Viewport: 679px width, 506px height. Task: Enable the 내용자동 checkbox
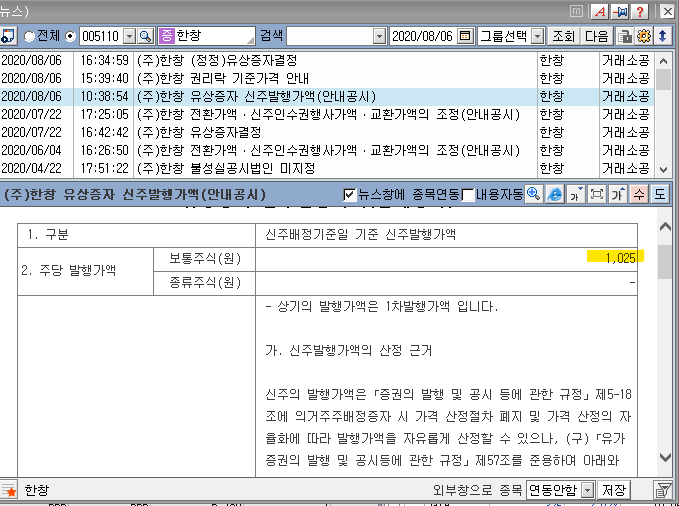468,195
